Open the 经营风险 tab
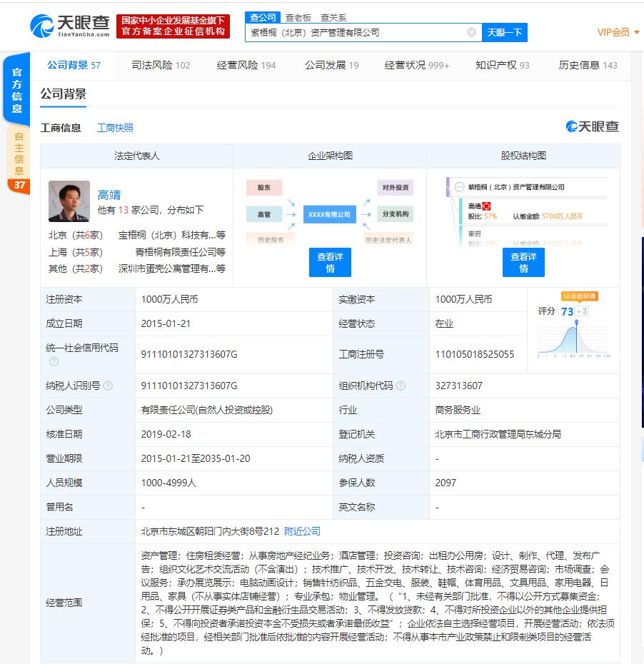This screenshot has height=664, width=644. [x=246, y=65]
